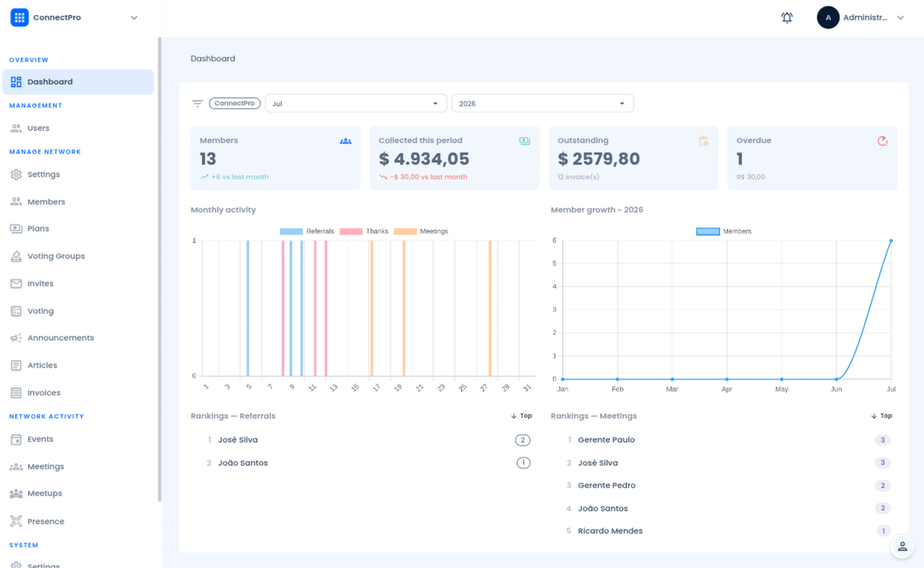Click the Members sidebar people icon

16,202
